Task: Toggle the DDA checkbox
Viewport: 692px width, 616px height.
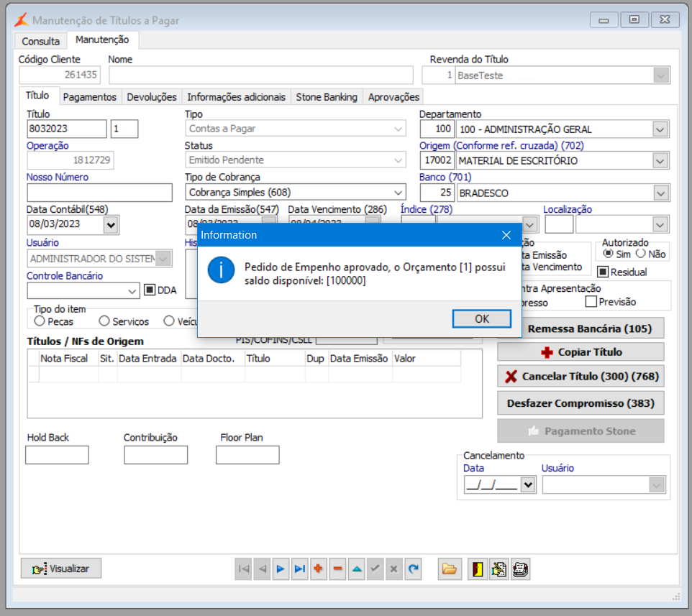Action: coord(150,290)
